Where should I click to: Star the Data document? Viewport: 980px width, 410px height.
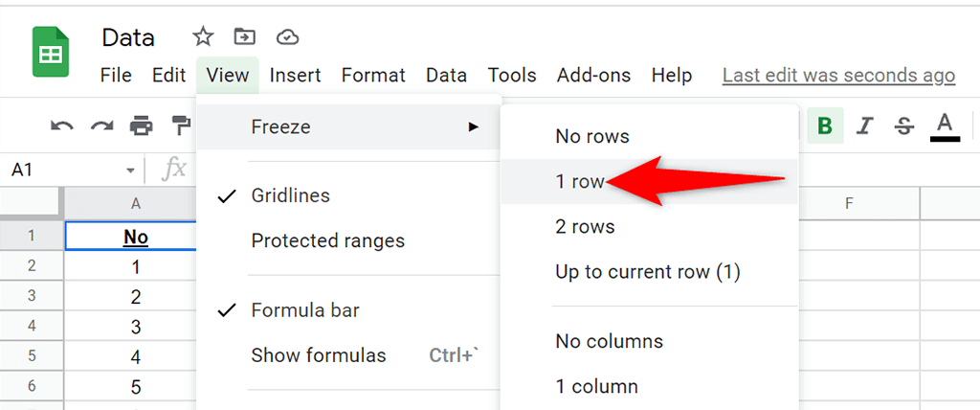click(x=203, y=37)
